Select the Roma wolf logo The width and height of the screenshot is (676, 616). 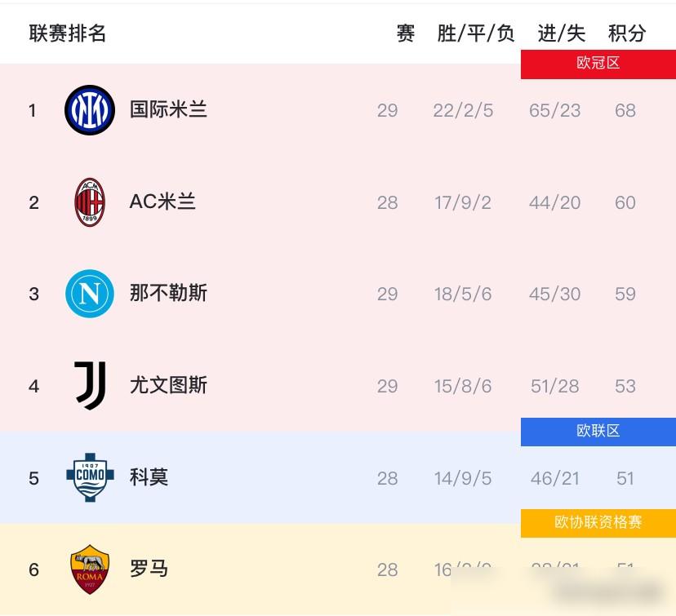pos(90,569)
